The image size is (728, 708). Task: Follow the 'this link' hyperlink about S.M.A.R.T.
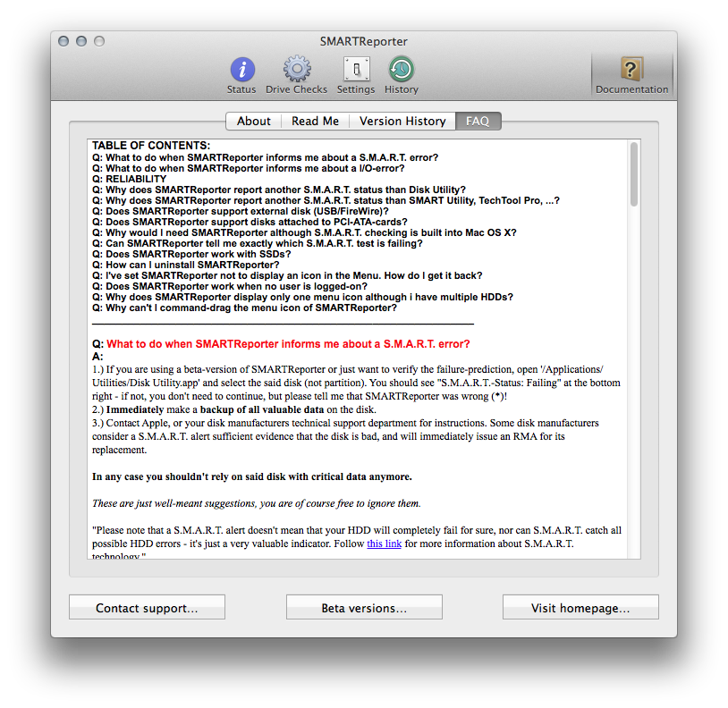pyautogui.click(x=384, y=544)
